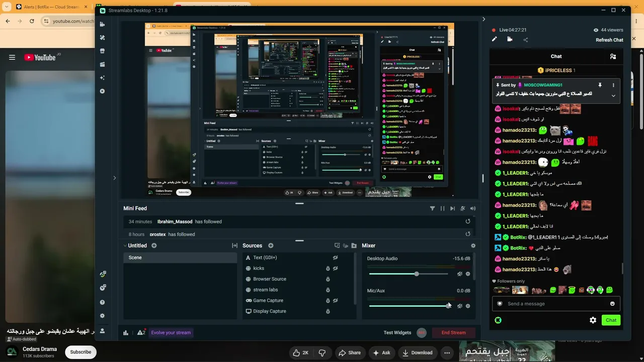Click the Evolve your stream button
Image resolution: width=644 pixels, height=362 pixels.
pos(170,332)
